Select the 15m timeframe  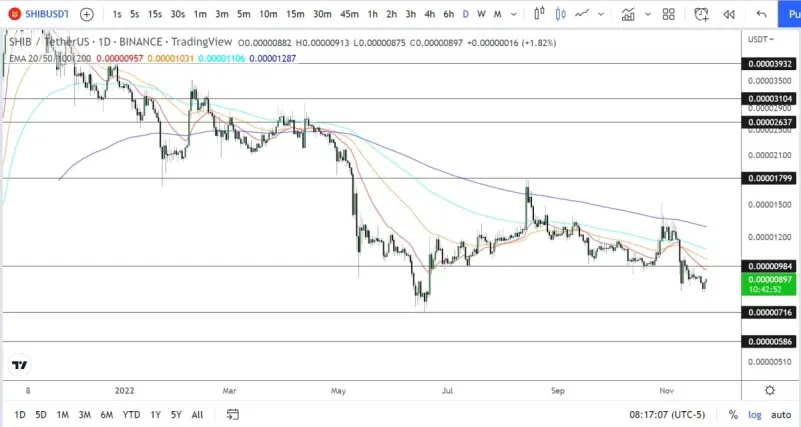tap(295, 14)
